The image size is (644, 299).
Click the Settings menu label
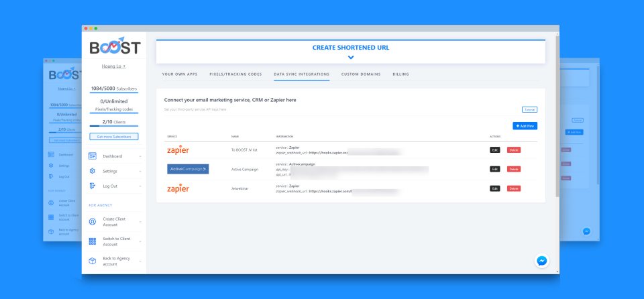[x=110, y=171]
